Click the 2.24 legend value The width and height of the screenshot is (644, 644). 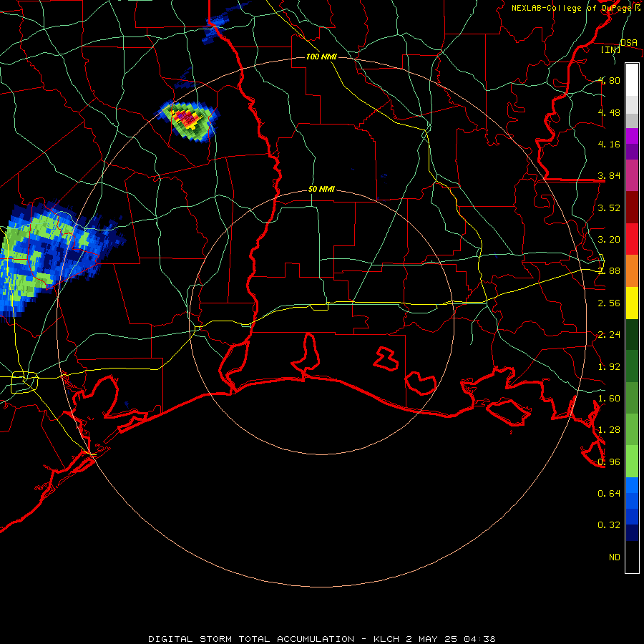(610, 335)
